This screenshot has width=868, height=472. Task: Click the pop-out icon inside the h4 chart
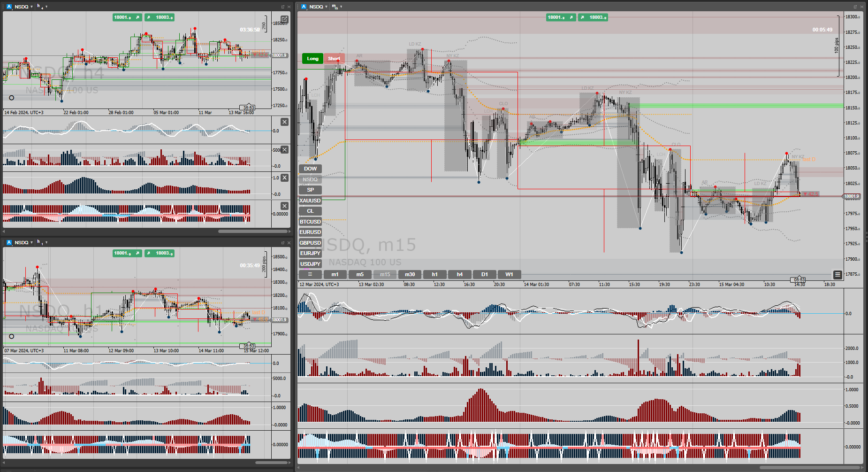(x=284, y=19)
